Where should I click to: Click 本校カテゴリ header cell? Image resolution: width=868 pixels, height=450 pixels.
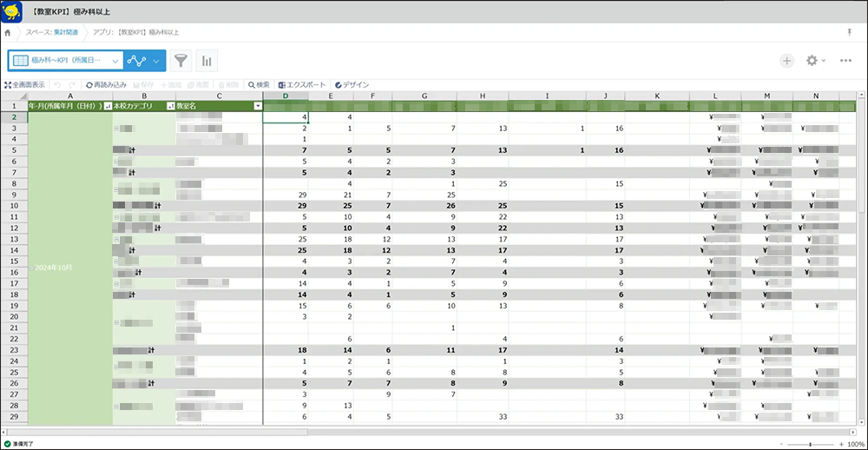click(x=144, y=106)
